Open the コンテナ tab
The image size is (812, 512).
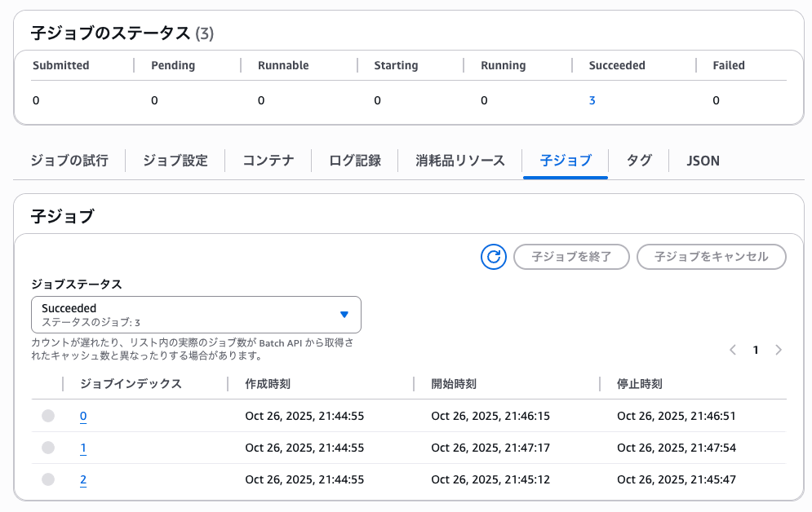click(268, 161)
